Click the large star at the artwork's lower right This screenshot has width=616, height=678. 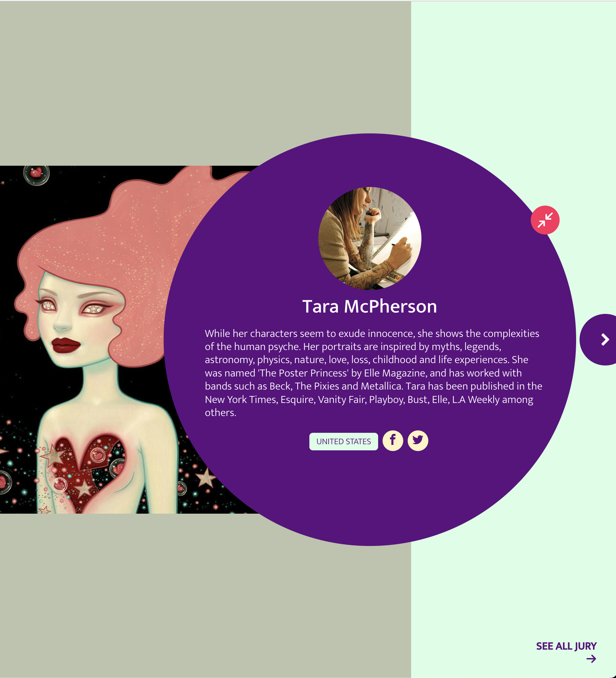pyautogui.click(x=206, y=477)
